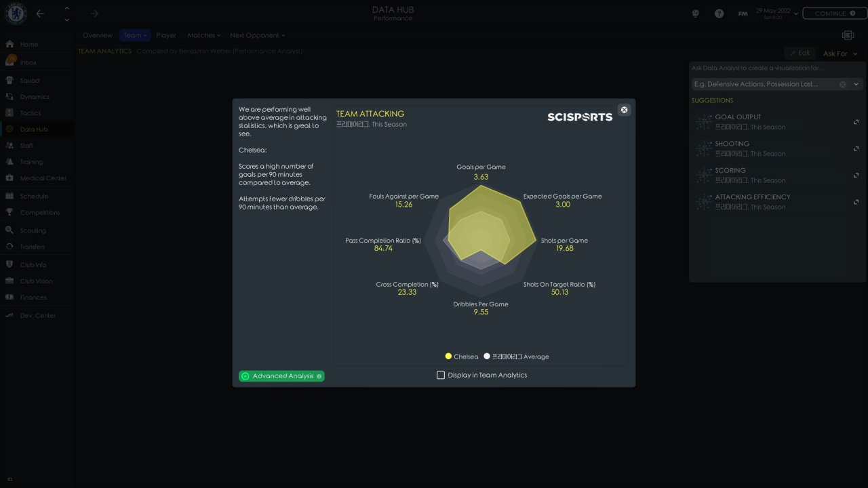
Task: Open the Competitions trophy icon
Action: 9,212
